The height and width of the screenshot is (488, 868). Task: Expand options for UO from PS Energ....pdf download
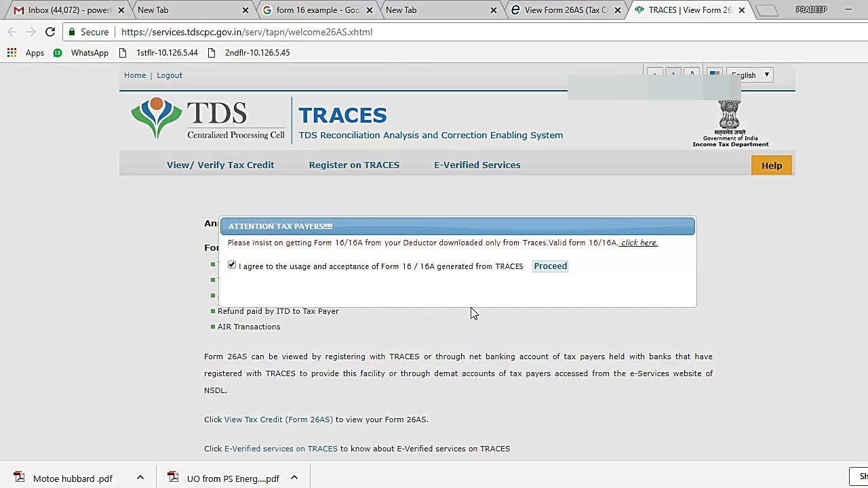coord(294,478)
